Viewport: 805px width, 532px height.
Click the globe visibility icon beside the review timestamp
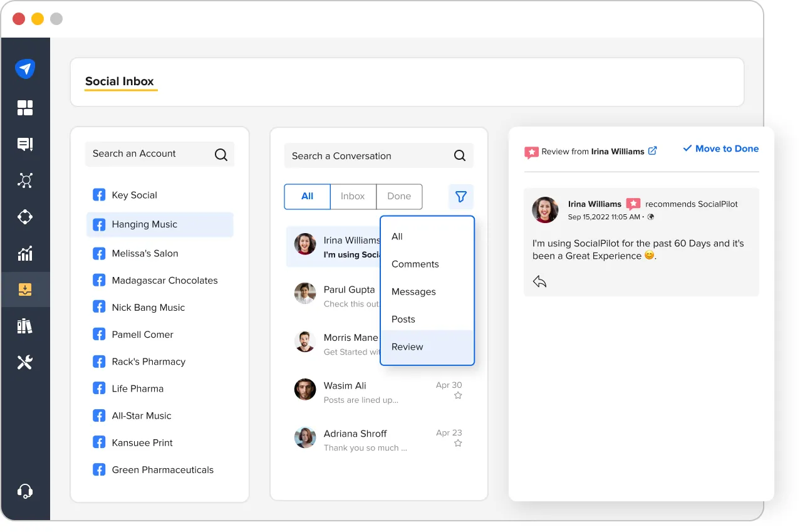tap(651, 217)
